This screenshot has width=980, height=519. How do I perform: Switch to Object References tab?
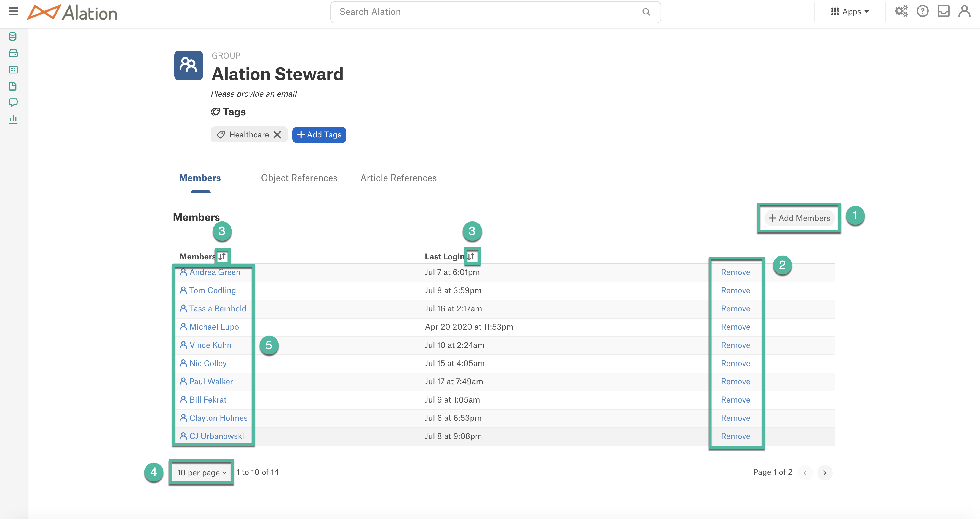tap(299, 178)
